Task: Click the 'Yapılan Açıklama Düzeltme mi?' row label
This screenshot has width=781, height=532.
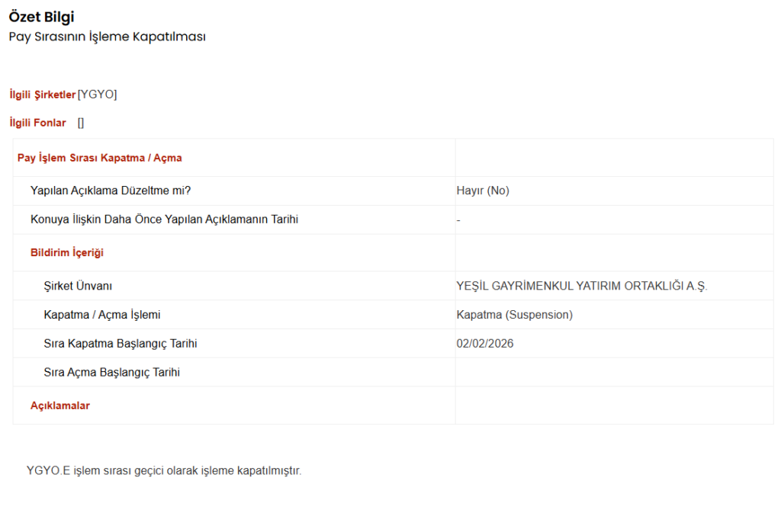Action: tap(111, 191)
